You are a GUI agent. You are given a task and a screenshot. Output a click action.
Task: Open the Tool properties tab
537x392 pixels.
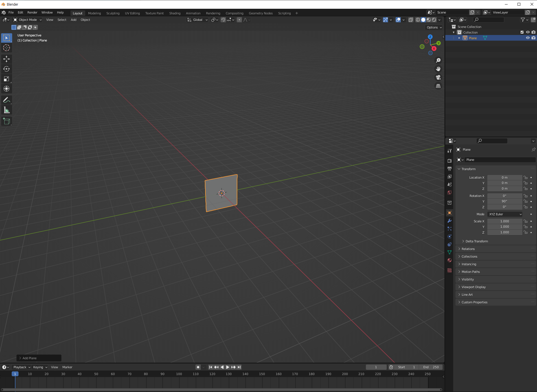tap(450, 151)
